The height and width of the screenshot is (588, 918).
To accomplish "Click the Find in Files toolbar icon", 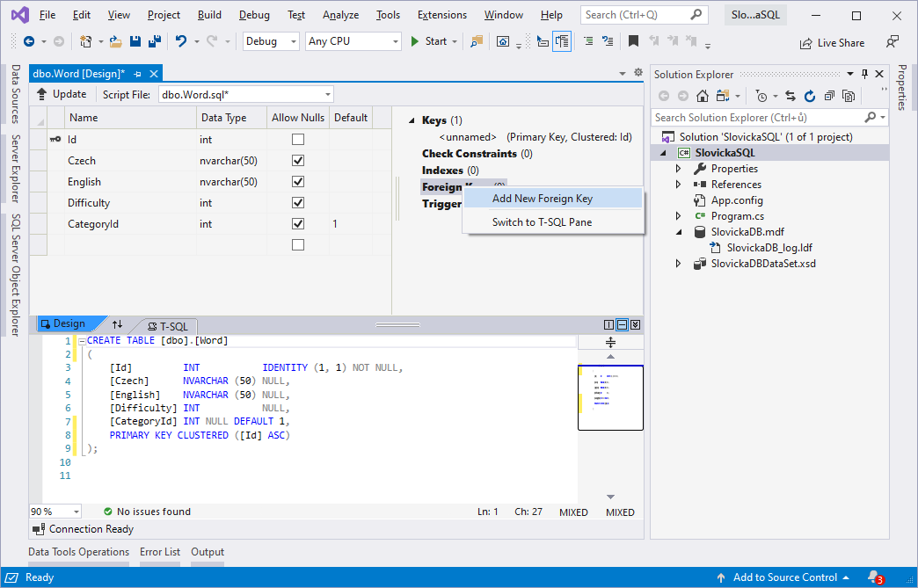I will coord(477,41).
